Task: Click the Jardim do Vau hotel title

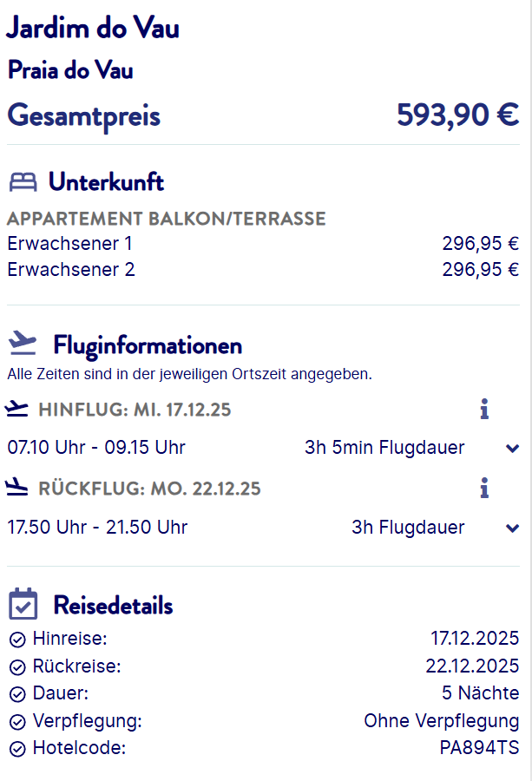Action: (93, 28)
